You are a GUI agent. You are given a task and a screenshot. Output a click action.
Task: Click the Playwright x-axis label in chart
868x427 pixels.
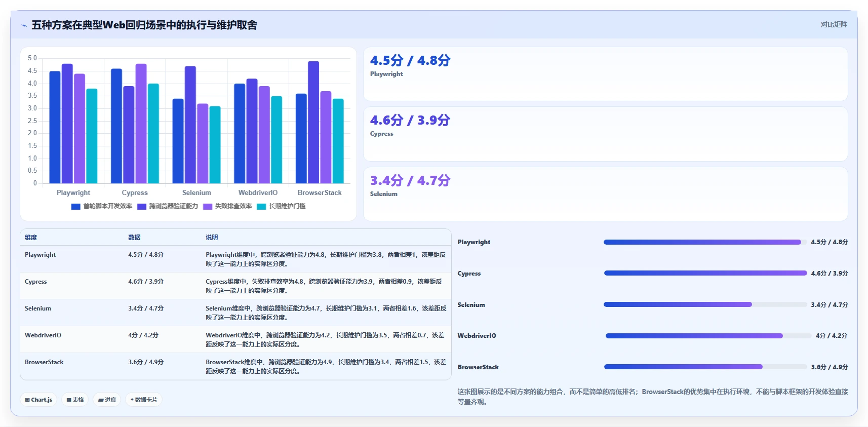[x=73, y=193]
